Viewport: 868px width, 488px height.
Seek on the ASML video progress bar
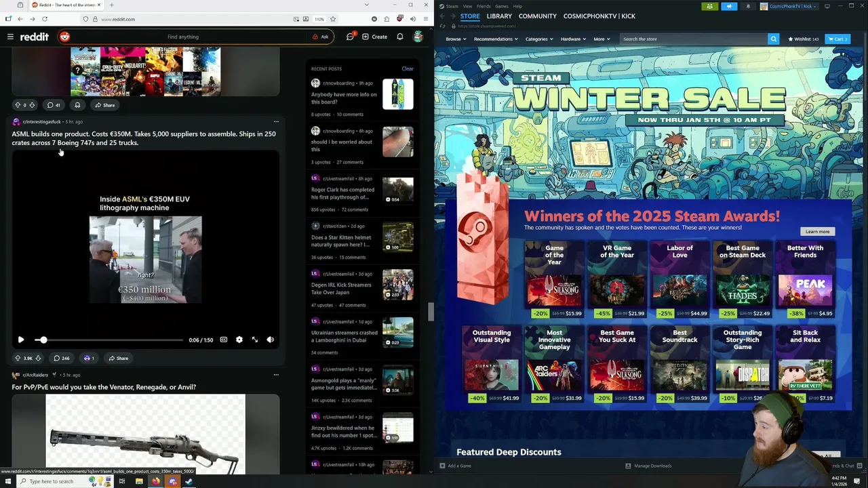[x=109, y=340]
